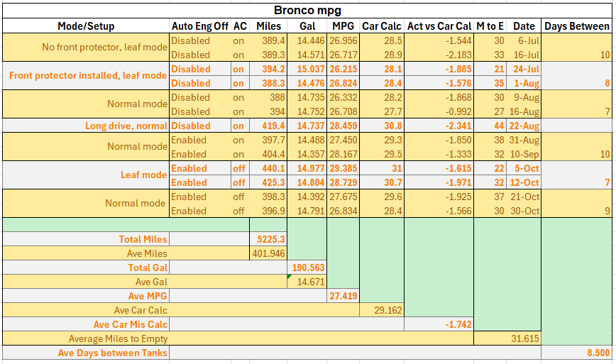
Task: Click the value -0.992
Action: click(x=439, y=111)
